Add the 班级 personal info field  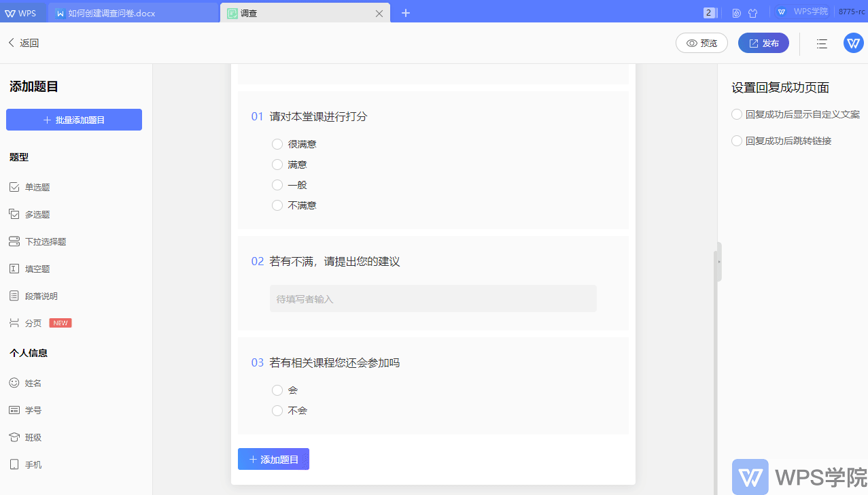32,437
